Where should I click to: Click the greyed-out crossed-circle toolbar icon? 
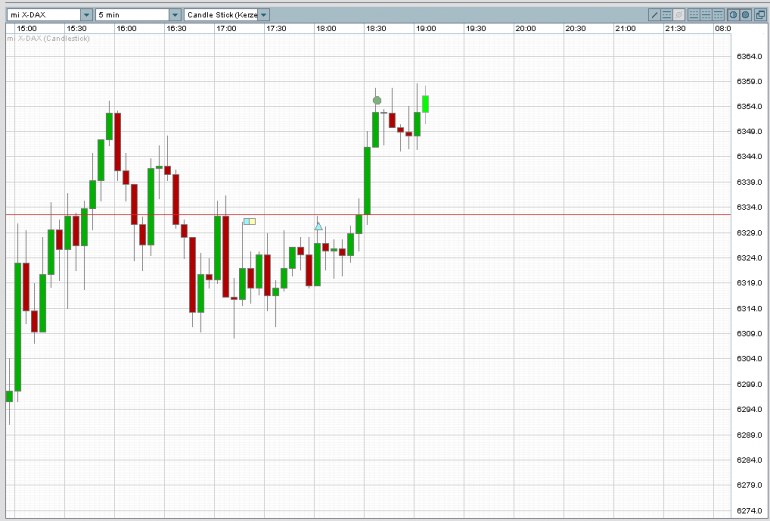(x=679, y=15)
